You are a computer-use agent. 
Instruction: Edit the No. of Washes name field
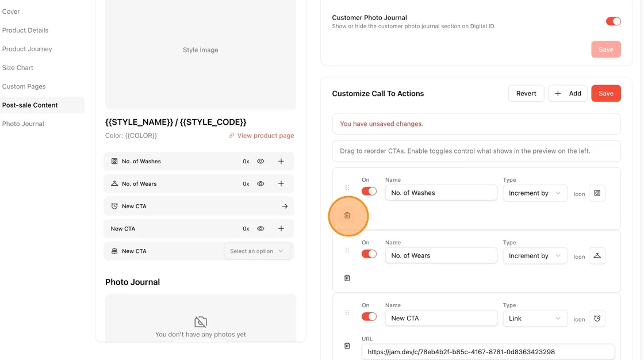441,193
